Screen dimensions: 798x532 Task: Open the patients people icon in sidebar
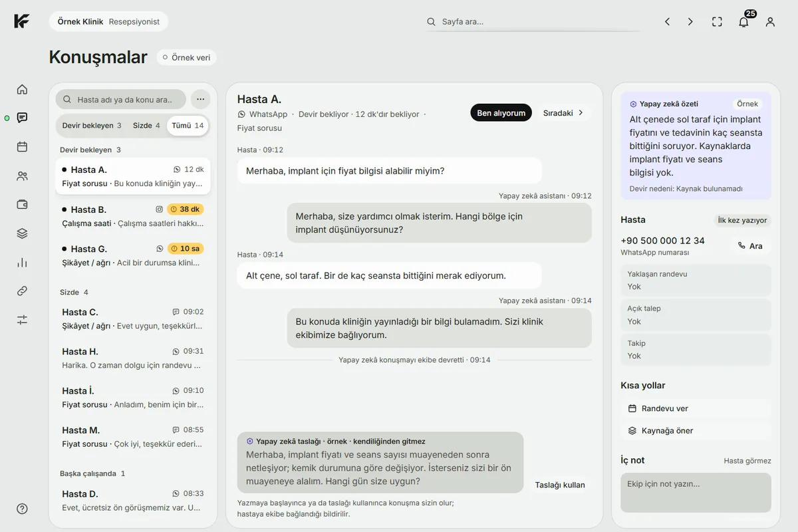(x=22, y=176)
